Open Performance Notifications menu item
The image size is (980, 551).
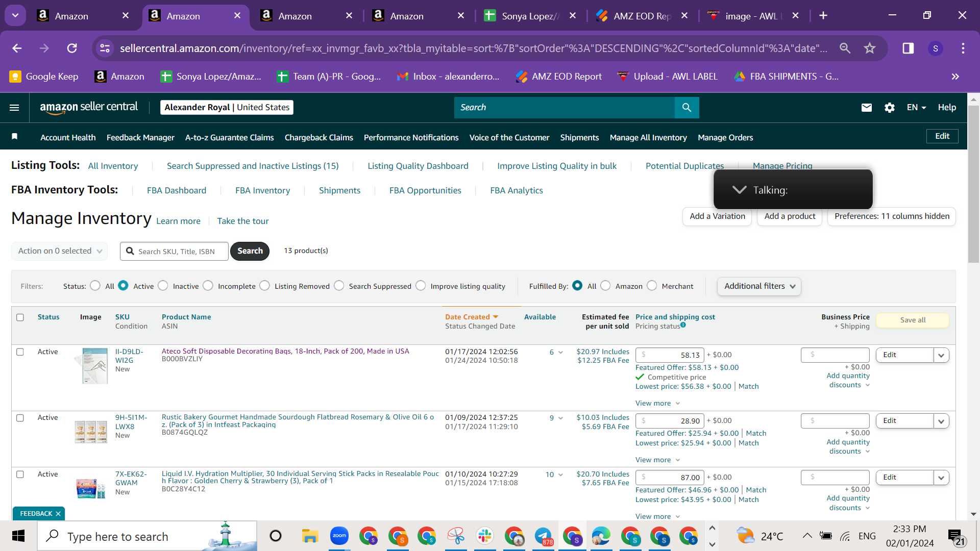[x=411, y=138]
